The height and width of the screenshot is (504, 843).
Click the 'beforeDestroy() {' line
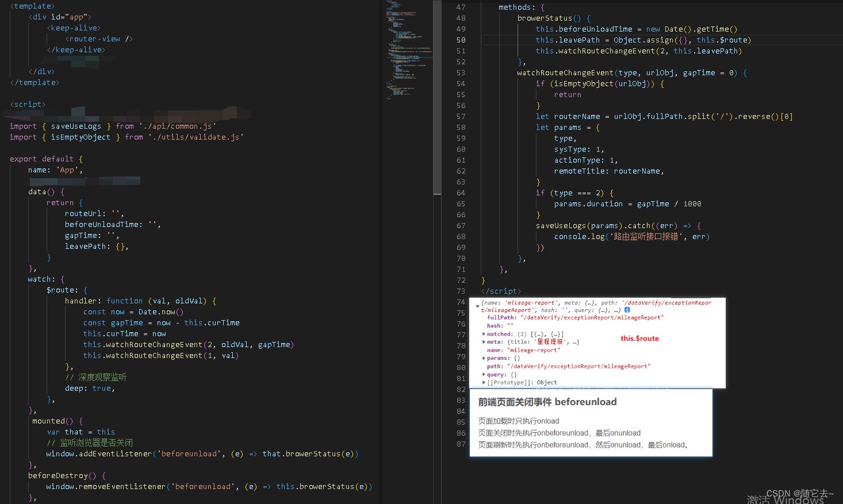click(67, 476)
